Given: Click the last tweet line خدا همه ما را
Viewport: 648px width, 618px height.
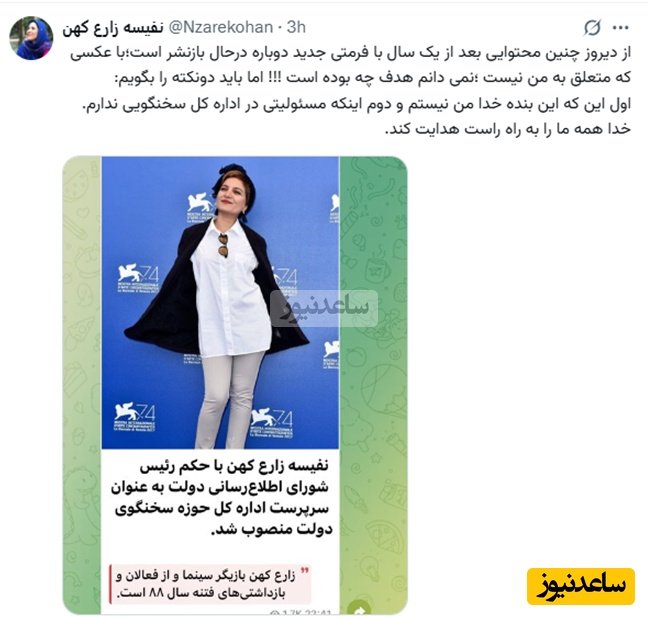Looking at the screenshot, I should (x=508, y=129).
